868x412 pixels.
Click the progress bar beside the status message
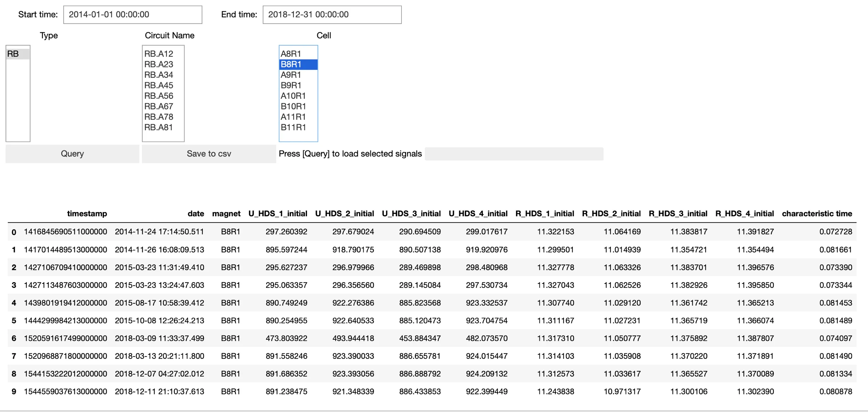(514, 154)
